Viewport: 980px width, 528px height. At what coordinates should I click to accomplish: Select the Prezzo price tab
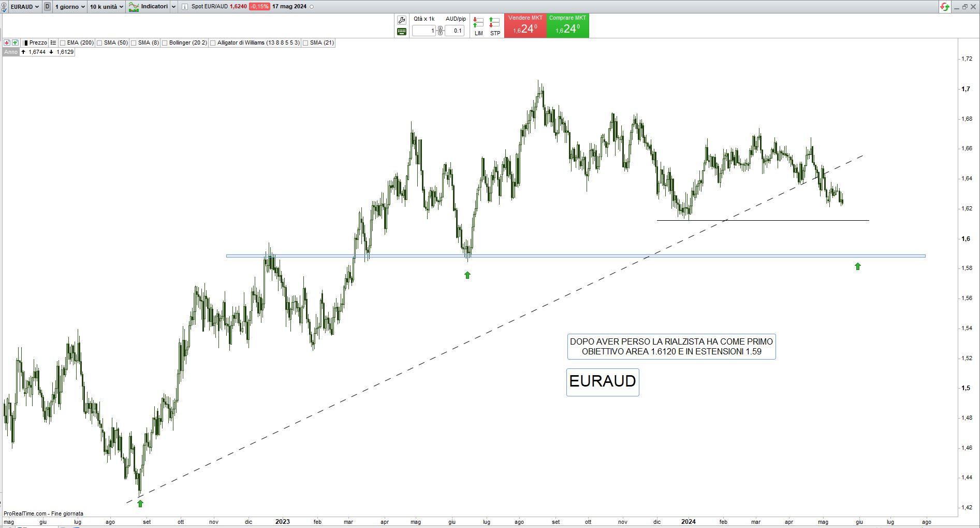tap(37, 42)
